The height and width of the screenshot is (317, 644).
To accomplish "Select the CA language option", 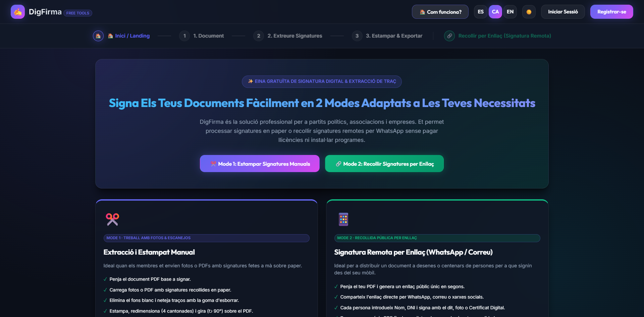I will point(495,12).
